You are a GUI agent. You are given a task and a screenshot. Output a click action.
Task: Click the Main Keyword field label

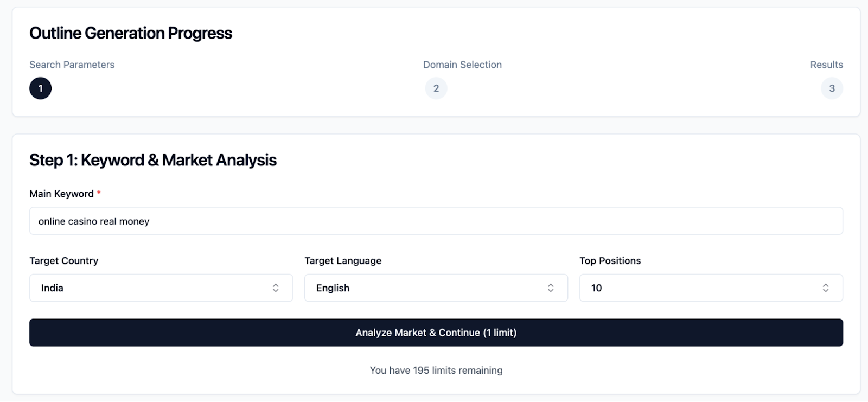[61, 194]
